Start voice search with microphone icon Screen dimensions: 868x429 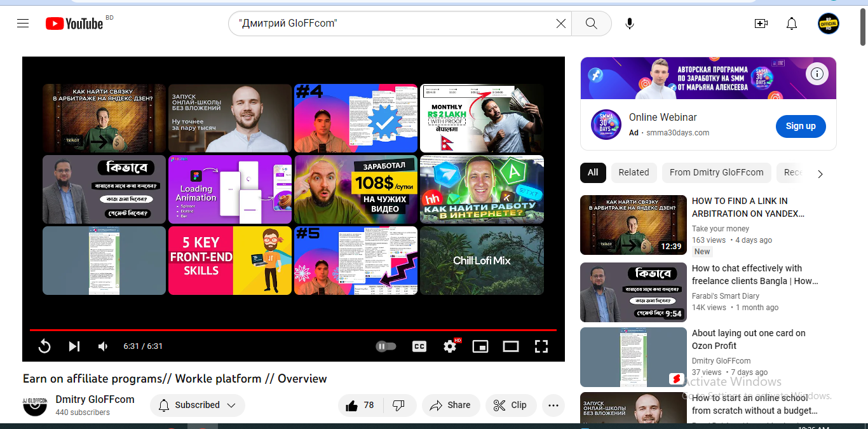(x=629, y=24)
